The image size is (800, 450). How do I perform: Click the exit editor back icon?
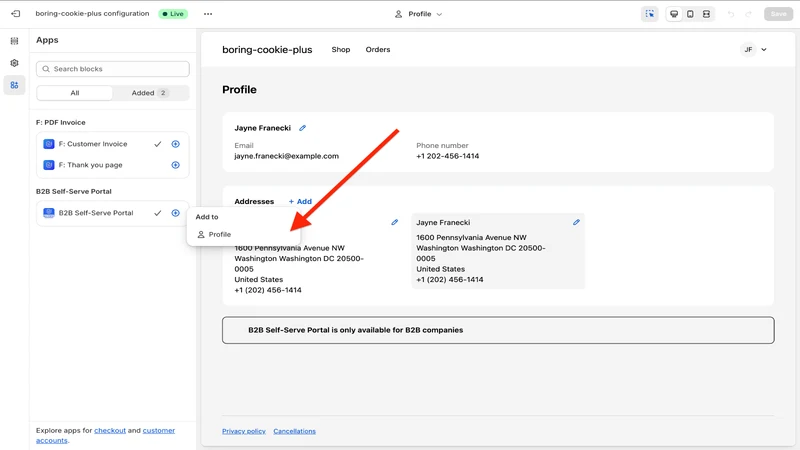click(15, 14)
